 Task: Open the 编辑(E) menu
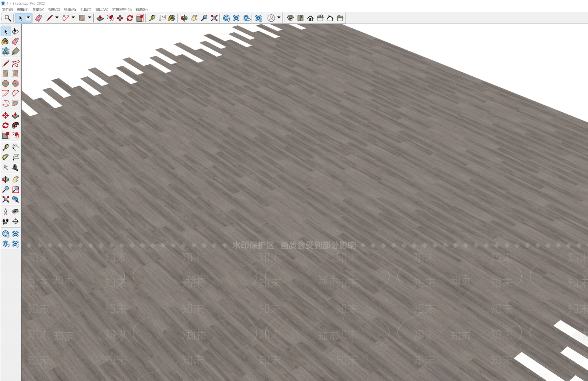coord(23,10)
